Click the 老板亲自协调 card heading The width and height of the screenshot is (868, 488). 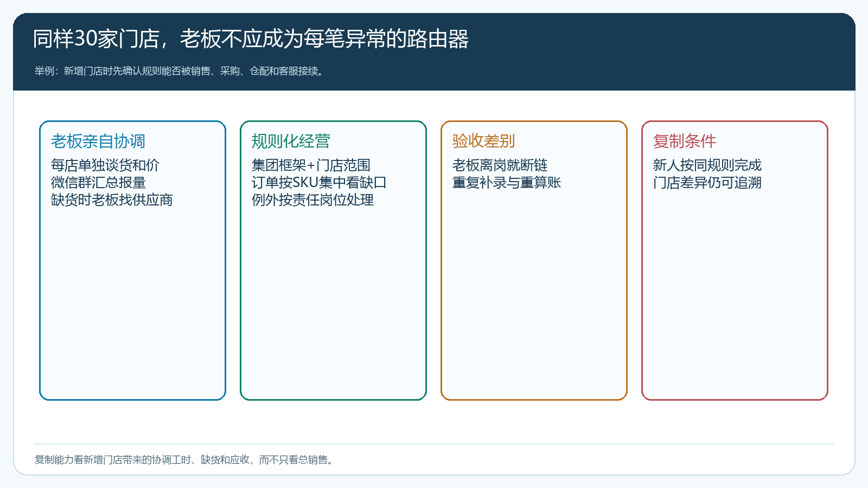[x=98, y=141]
